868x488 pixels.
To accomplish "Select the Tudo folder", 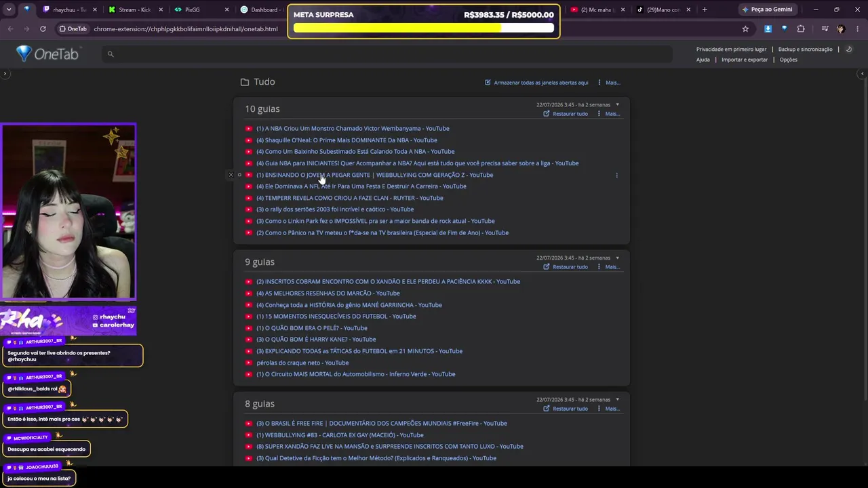I will tap(258, 82).
